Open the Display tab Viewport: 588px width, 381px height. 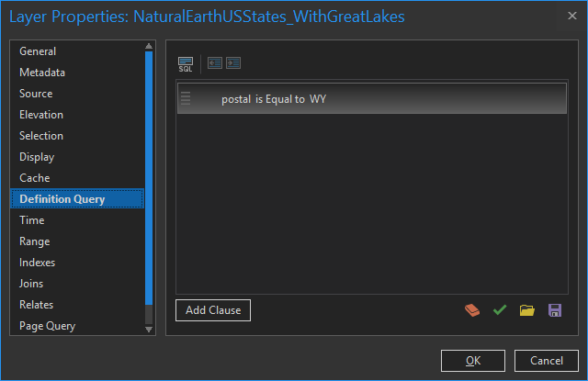77,157
